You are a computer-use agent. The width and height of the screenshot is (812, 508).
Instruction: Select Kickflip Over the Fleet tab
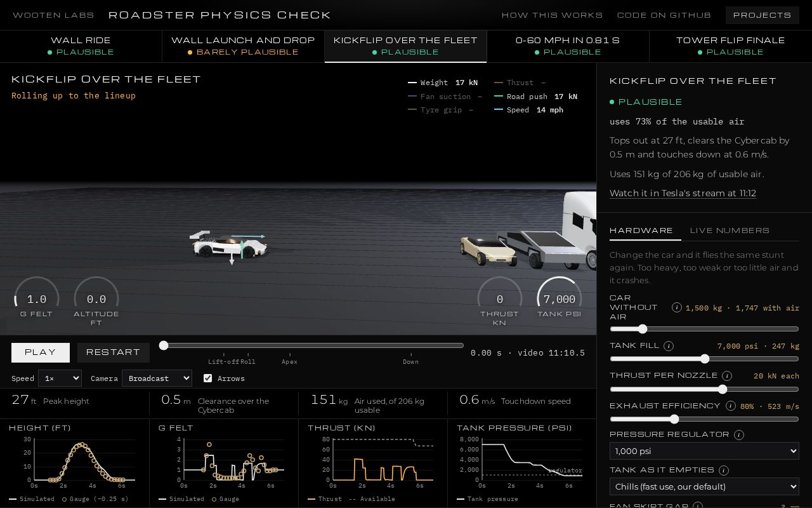[405, 46]
